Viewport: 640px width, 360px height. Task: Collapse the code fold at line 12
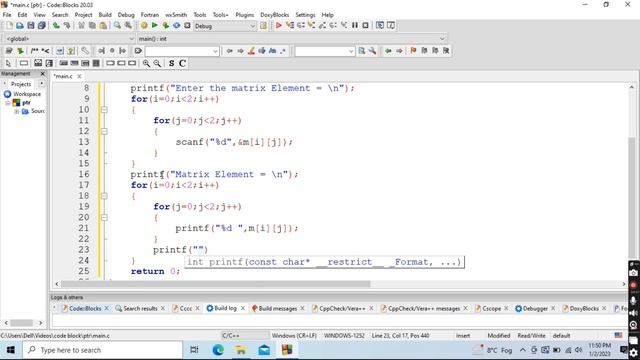(x=104, y=131)
